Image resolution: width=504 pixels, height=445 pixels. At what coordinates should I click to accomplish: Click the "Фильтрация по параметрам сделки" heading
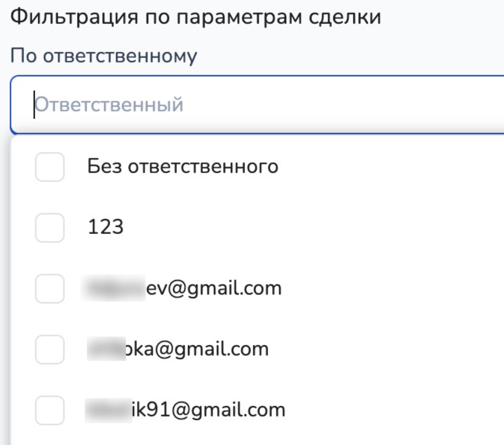coord(195,16)
